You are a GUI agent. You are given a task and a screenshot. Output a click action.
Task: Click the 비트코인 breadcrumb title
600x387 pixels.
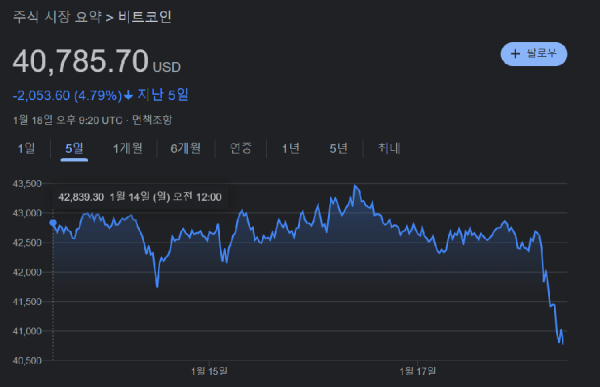click(x=145, y=17)
